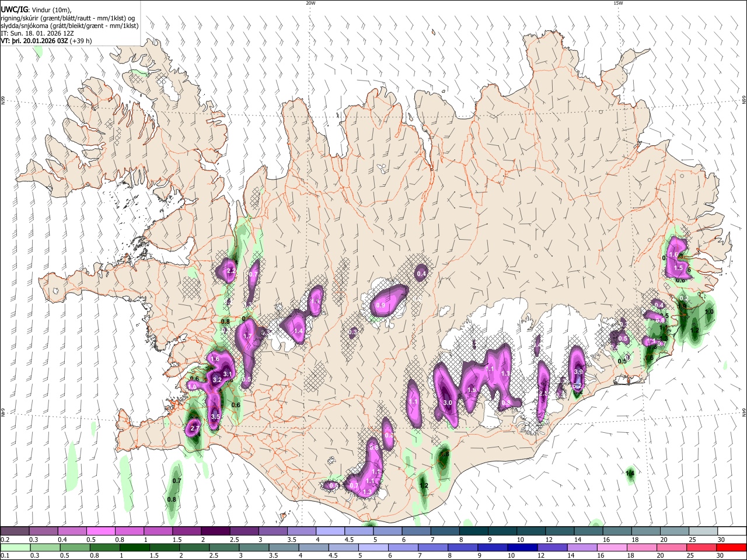Click the 1.0 green rain value off the east coast
The image size is (747, 560).
tap(709, 311)
